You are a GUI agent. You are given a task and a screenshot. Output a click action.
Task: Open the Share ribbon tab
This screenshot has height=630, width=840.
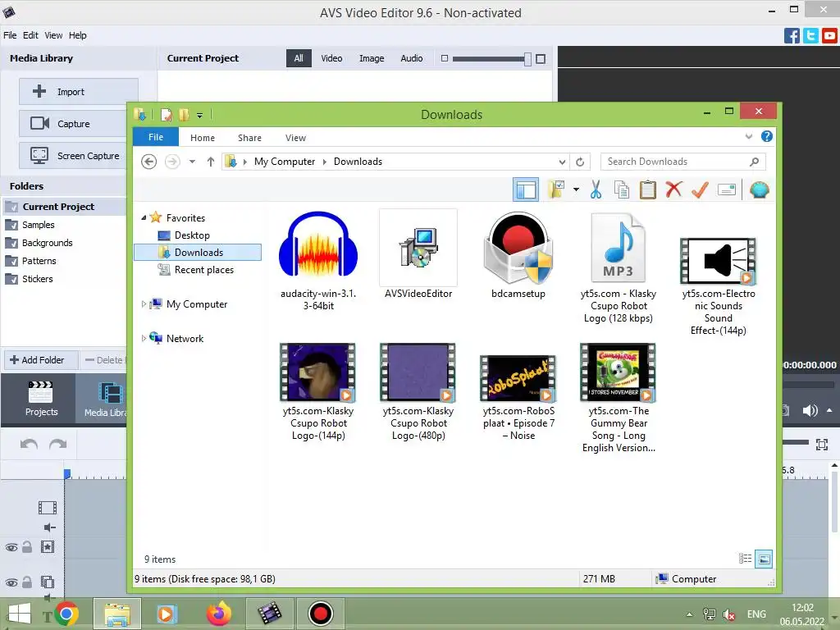click(x=249, y=138)
